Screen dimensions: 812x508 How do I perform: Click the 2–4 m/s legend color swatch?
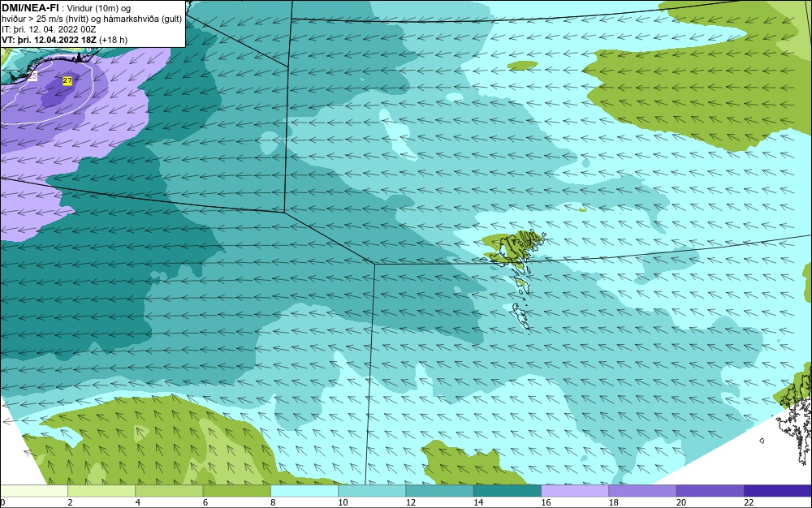101,491
